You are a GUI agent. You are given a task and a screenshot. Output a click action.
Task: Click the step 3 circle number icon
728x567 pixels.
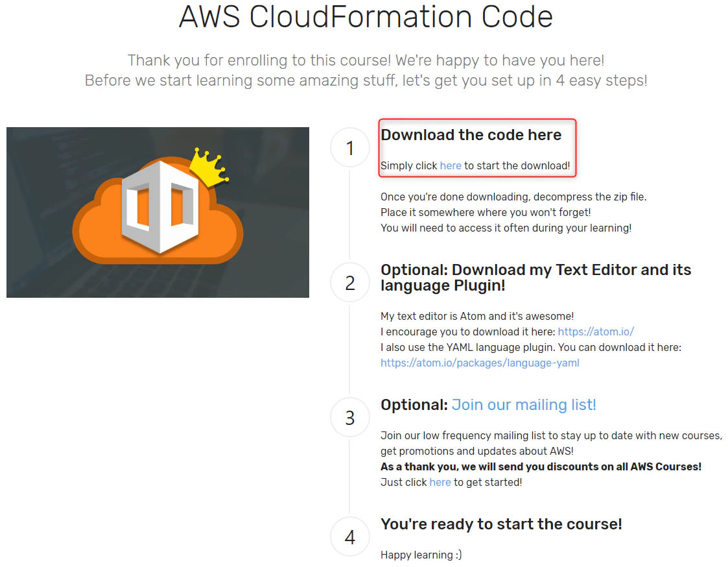(x=350, y=417)
